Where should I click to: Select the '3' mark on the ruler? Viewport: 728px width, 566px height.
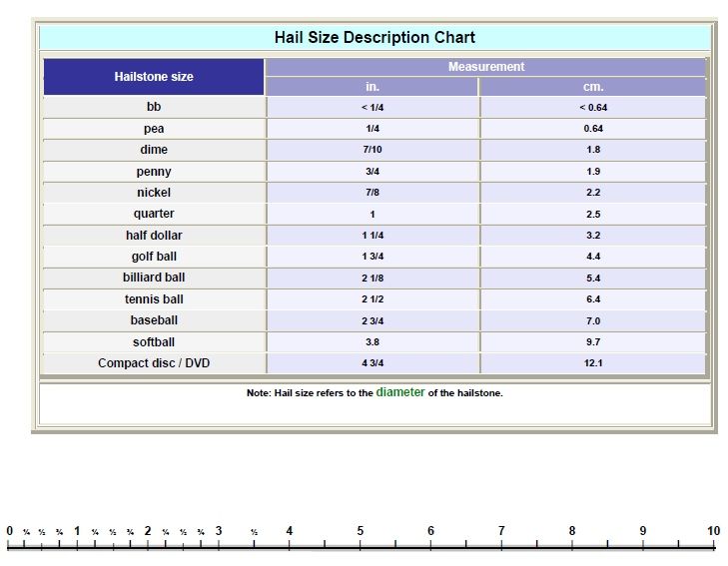click(x=219, y=531)
